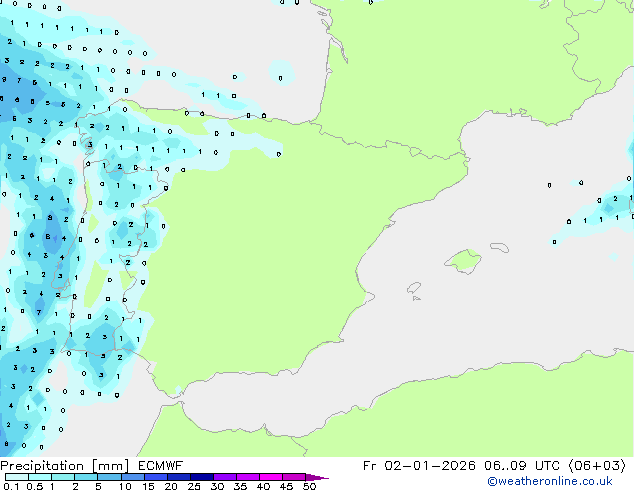Pick the 2–5 mm legend swatch
Viewport: 634px width, 490px height.
point(86,477)
